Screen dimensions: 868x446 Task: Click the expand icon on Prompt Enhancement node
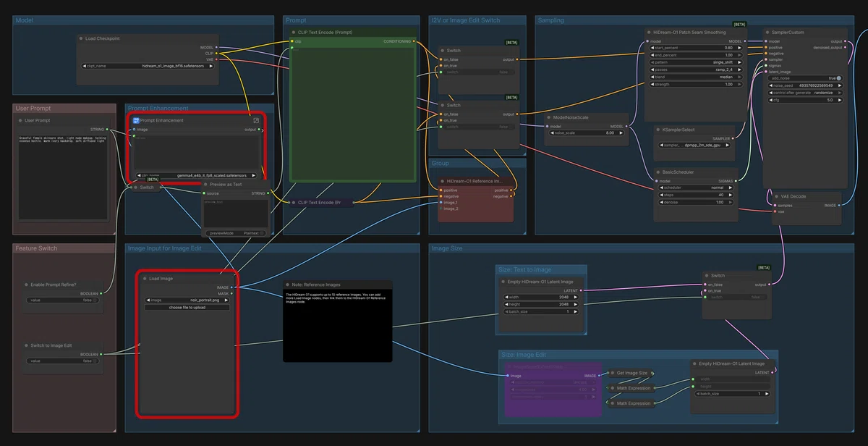point(255,120)
